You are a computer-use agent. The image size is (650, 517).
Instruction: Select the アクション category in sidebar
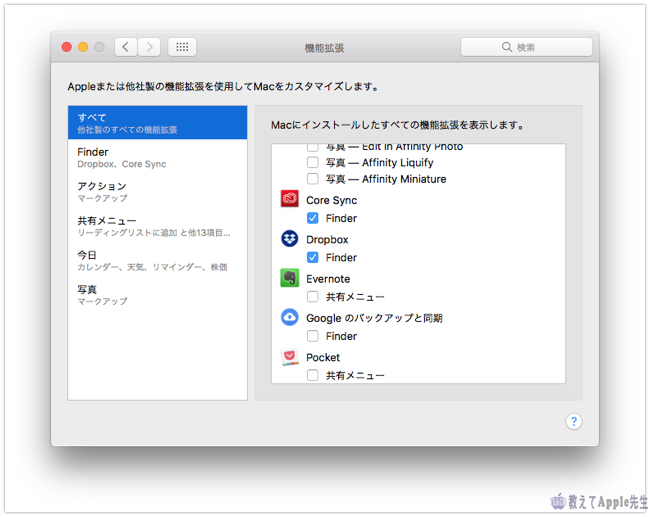158,192
